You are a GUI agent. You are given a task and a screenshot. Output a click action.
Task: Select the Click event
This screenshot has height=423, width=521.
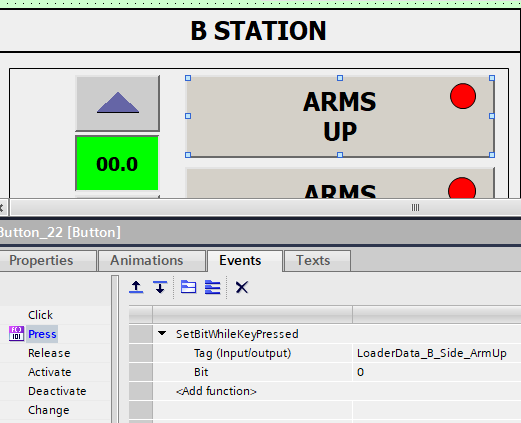click(x=40, y=315)
